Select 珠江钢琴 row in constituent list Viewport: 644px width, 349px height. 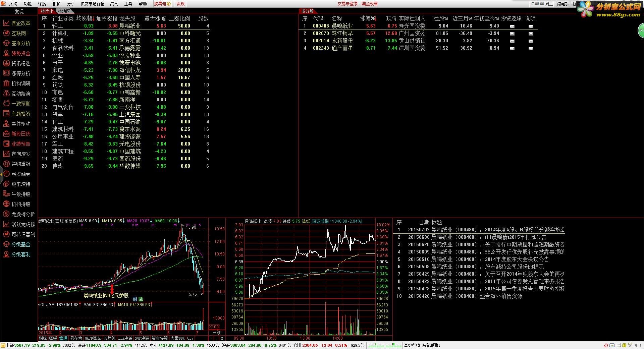click(418, 33)
